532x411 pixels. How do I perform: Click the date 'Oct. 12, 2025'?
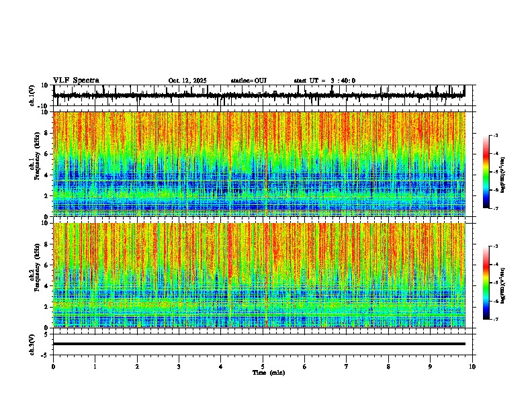pos(187,81)
